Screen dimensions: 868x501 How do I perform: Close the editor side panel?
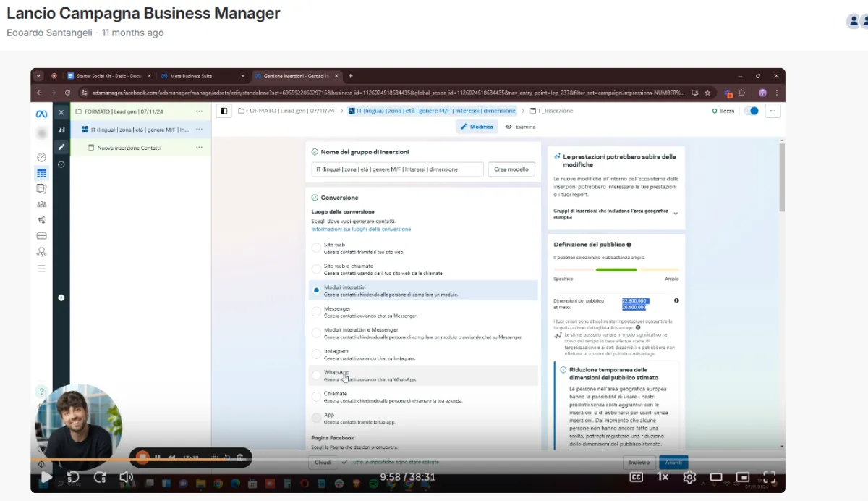61,112
